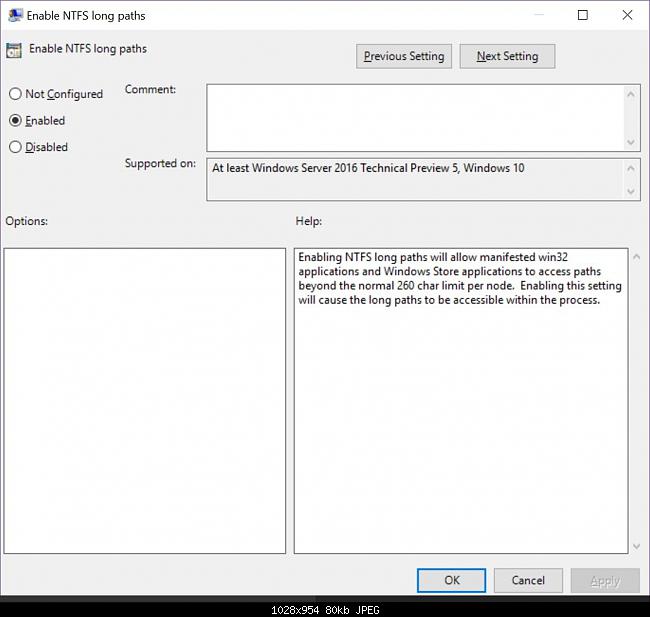
Task: Click Supported on box scroll down arrow
Action: tap(631, 191)
